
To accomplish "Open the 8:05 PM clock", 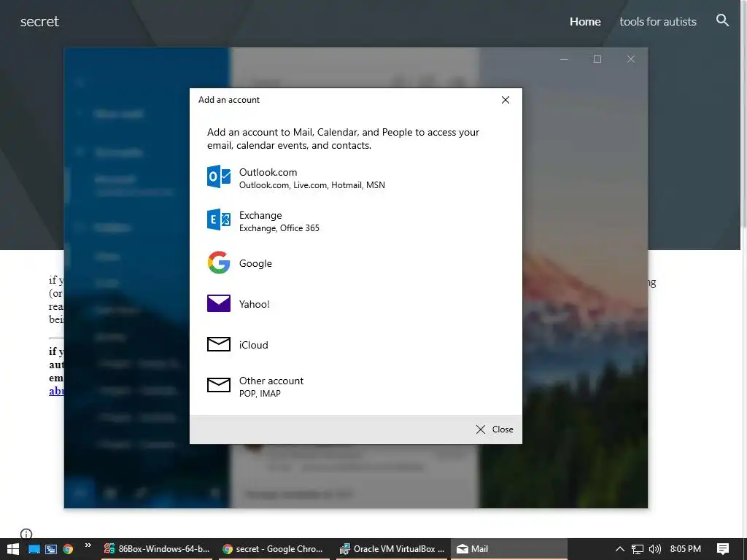I will tap(686, 549).
